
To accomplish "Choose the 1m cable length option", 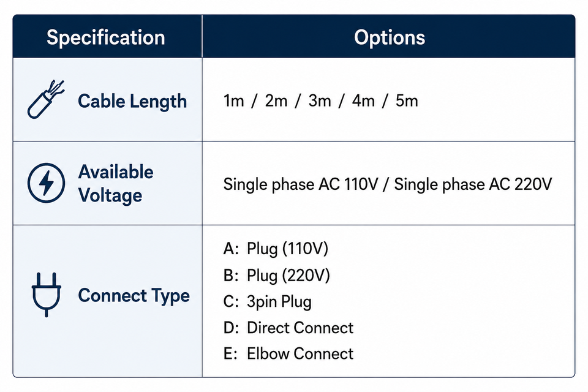I will pyautogui.click(x=233, y=101).
